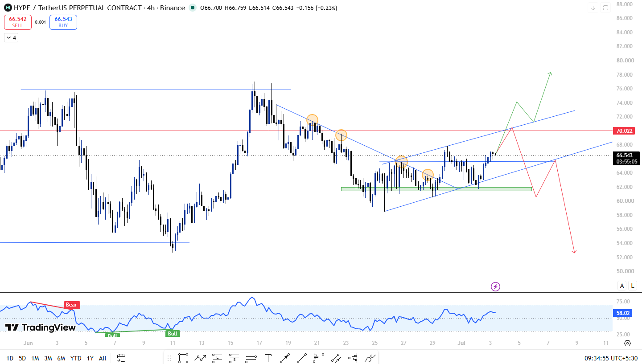Toggle log scale L button
The width and height of the screenshot is (642, 364).
633,286
